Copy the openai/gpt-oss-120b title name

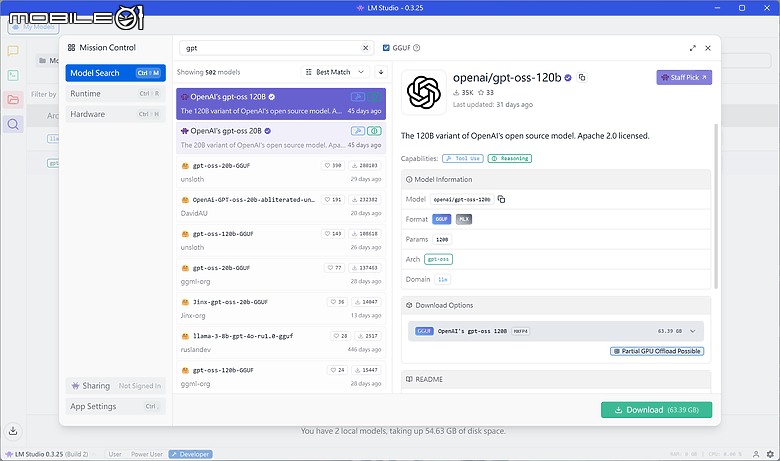[582, 78]
